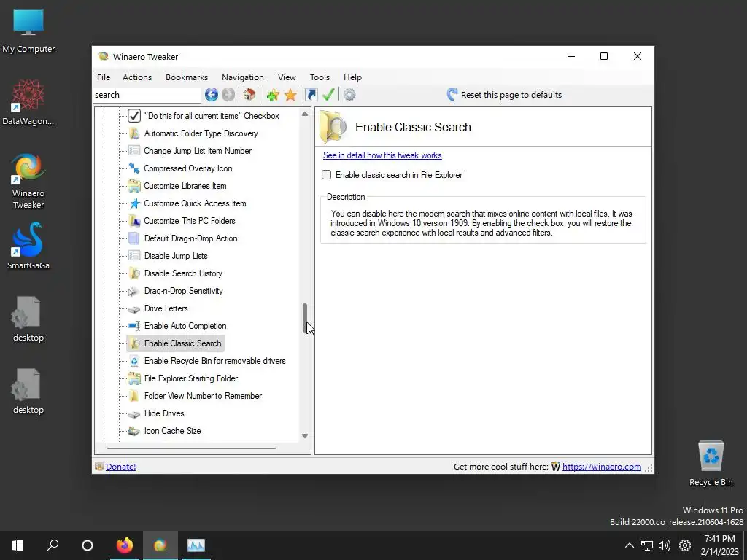Open the Help menu
747x560 pixels.
coord(352,77)
